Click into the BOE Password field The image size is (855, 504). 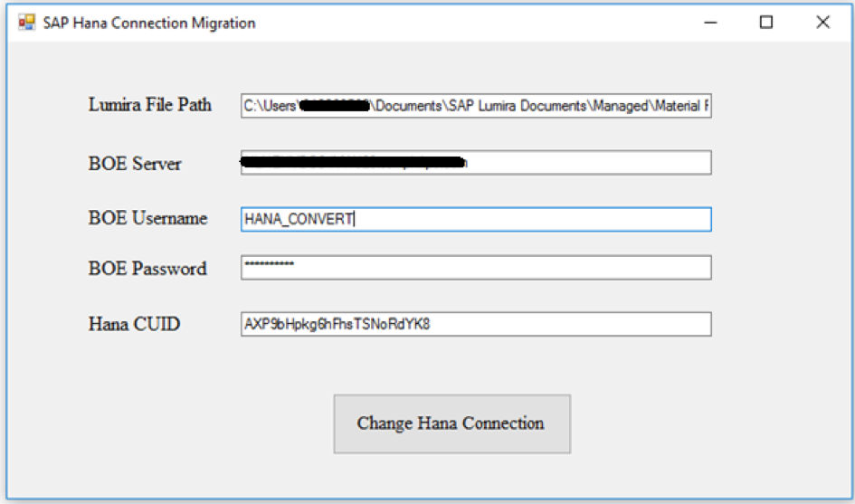(x=475, y=268)
